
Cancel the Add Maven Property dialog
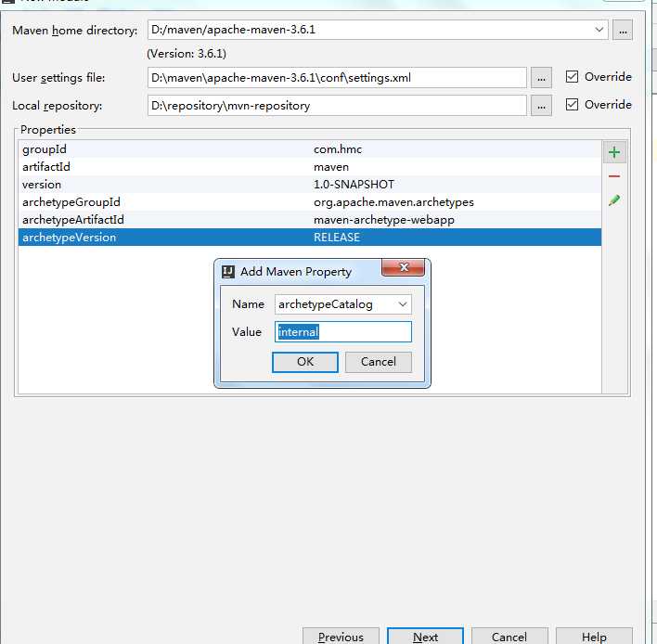tap(379, 362)
